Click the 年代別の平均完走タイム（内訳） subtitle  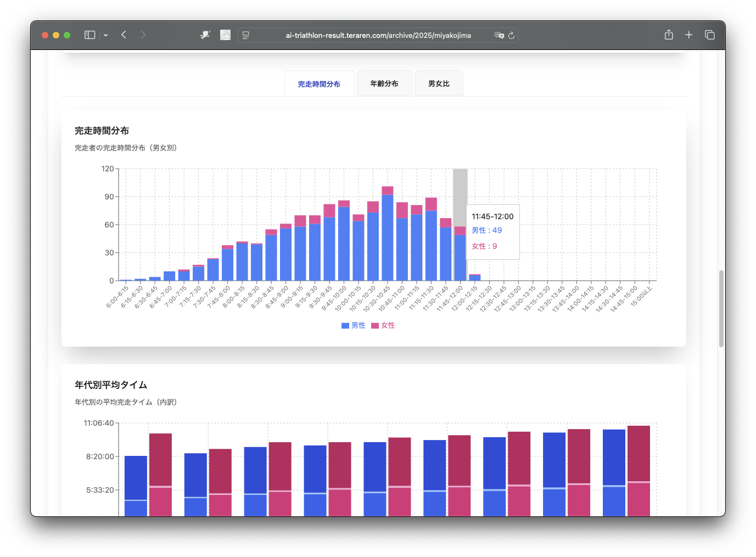127,403
